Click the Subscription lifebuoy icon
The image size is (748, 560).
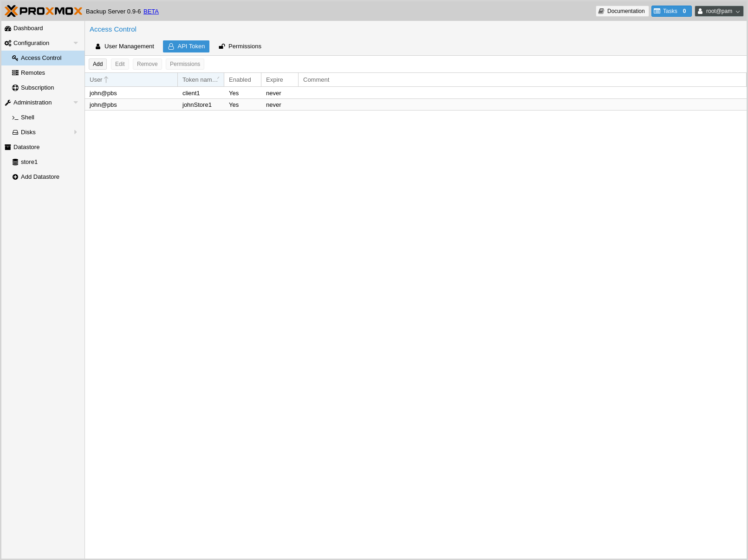click(15, 88)
